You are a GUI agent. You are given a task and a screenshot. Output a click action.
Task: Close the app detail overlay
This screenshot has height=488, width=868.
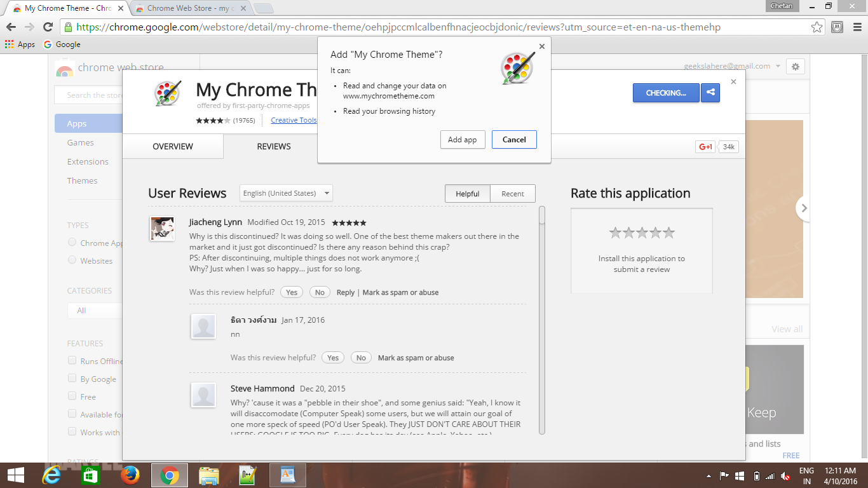point(734,82)
